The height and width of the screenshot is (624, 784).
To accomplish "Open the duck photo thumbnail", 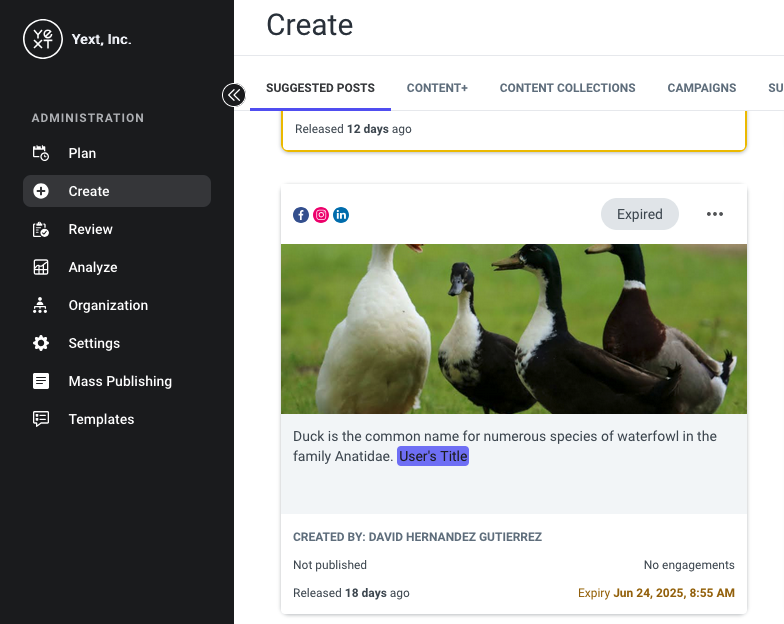I will tap(514, 328).
